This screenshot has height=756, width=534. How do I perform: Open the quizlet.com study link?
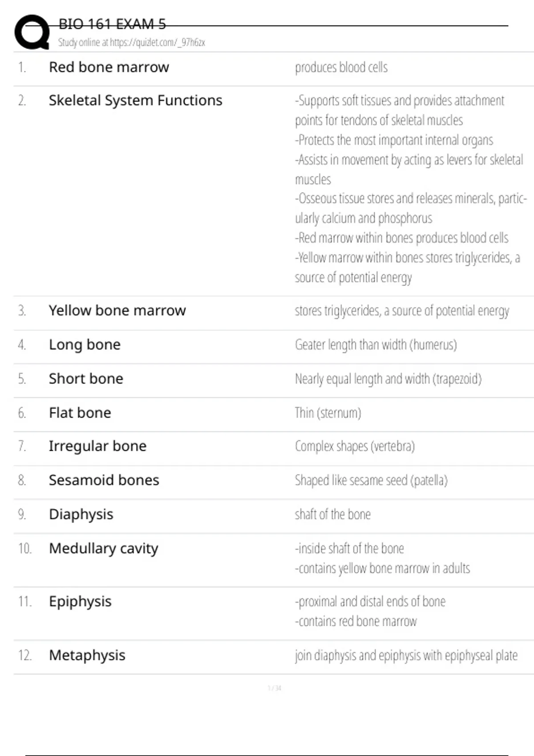pos(131,43)
